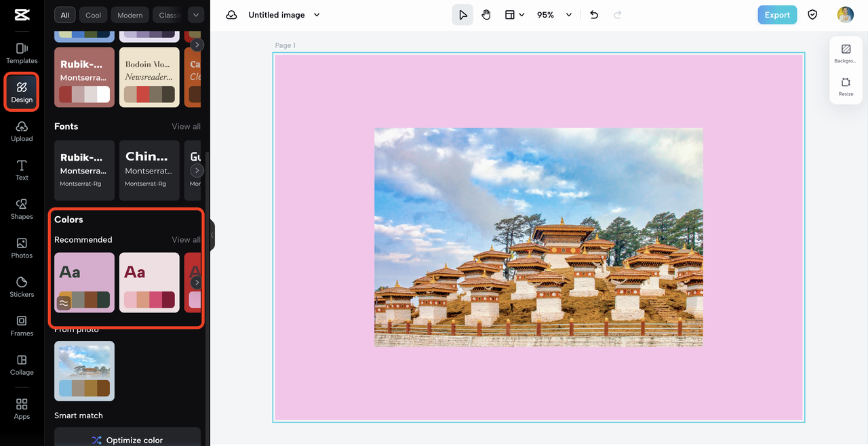Undo the last action

[594, 15]
